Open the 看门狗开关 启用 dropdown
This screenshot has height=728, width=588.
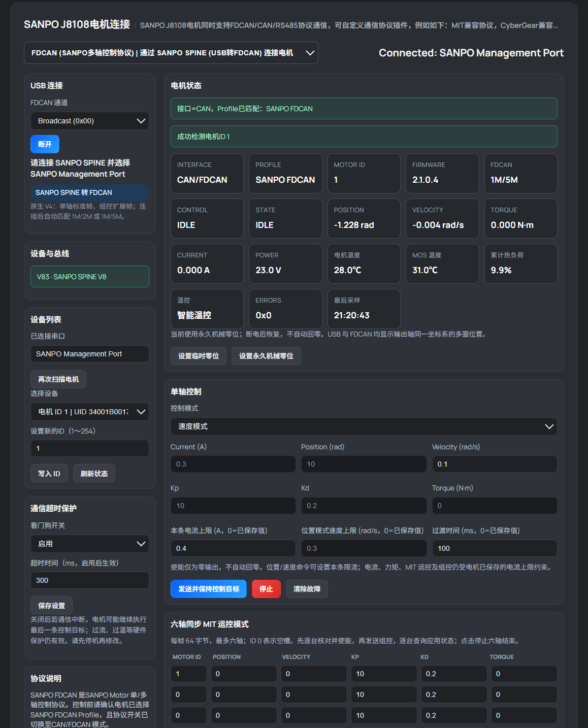(x=90, y=544)
